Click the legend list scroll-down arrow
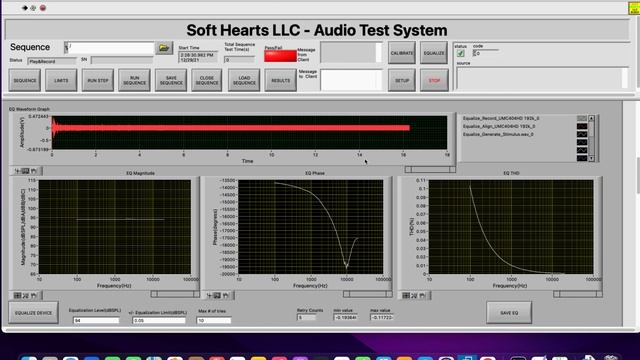 [x=591, y=158]
